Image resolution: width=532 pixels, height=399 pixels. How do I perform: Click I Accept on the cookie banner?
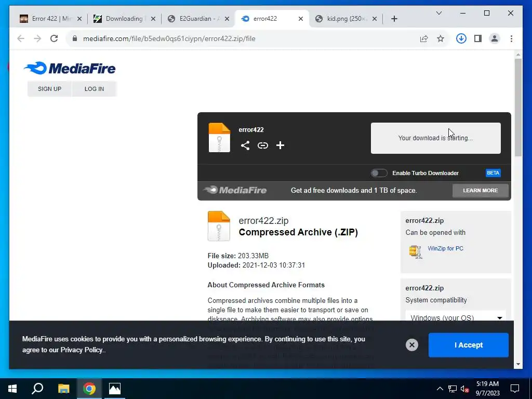(468, 345)
